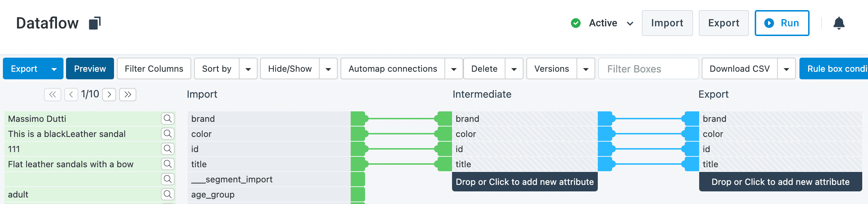The image size is (868, 204).
Task: Add new attribute in Intermediate column
Action: click(x=525, y=182)
